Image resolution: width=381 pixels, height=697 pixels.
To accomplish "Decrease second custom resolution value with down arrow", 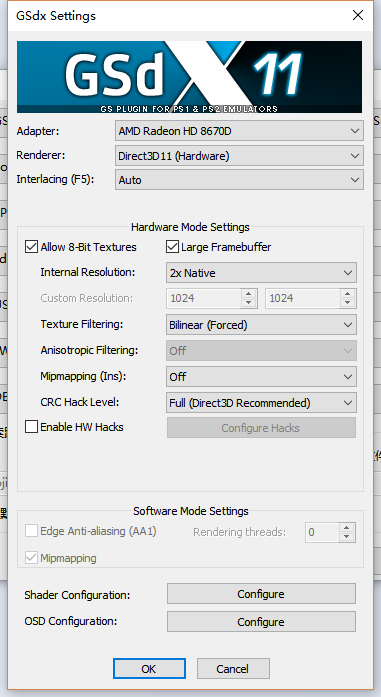I will (348, 303).
